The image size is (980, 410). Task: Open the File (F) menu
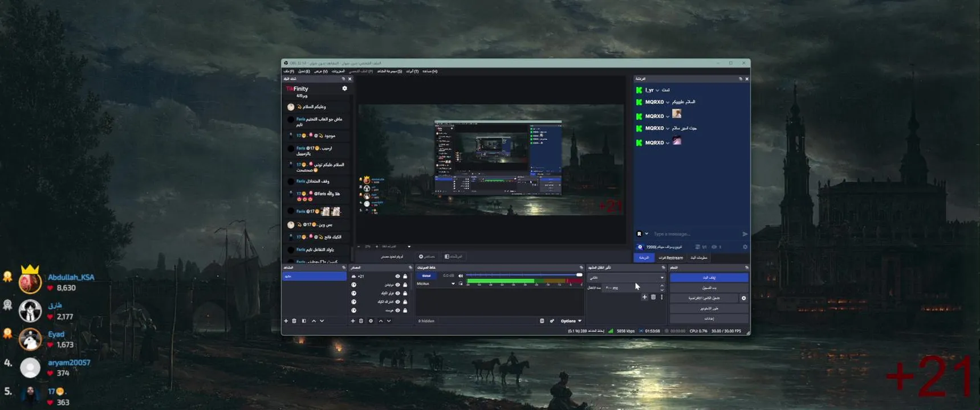pyautogui.click(x=288, y=71)
